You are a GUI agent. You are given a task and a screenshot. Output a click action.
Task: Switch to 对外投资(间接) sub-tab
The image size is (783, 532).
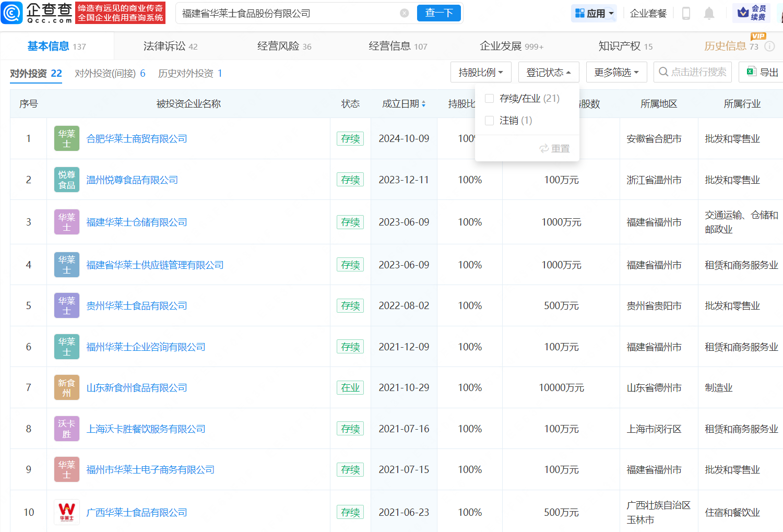pyautogui.click(x=110, y=74)
